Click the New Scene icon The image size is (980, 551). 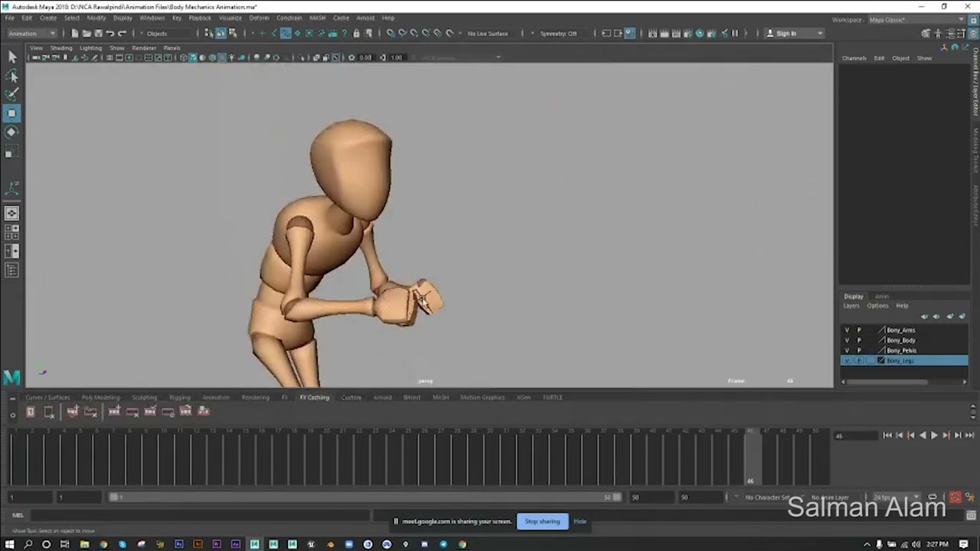pos(74,34)
